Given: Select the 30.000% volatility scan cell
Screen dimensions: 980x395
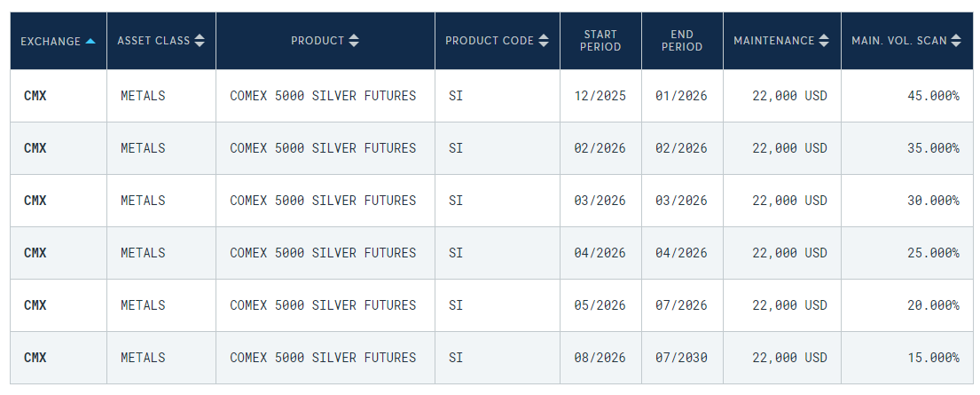Looking at the screenshot, I should 932,201.
